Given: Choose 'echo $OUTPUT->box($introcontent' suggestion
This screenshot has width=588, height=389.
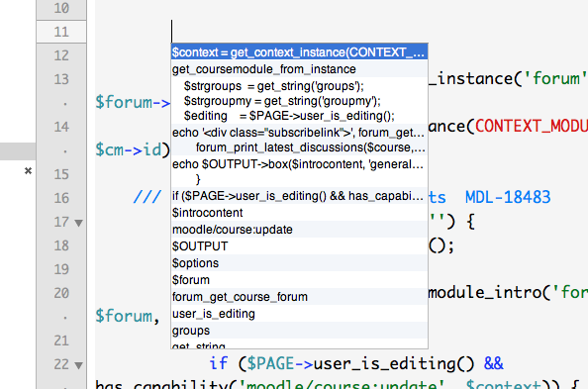Looking at the screenshot, I should pos(299,171).
